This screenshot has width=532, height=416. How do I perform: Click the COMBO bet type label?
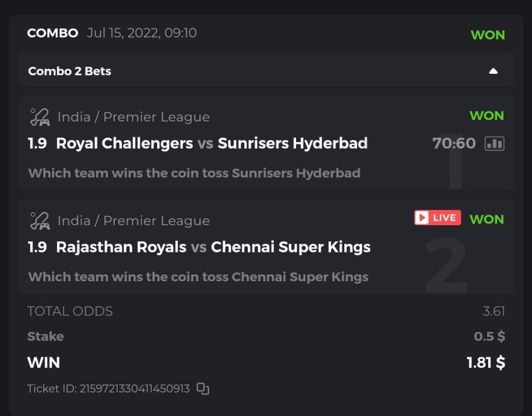(53, 33)
